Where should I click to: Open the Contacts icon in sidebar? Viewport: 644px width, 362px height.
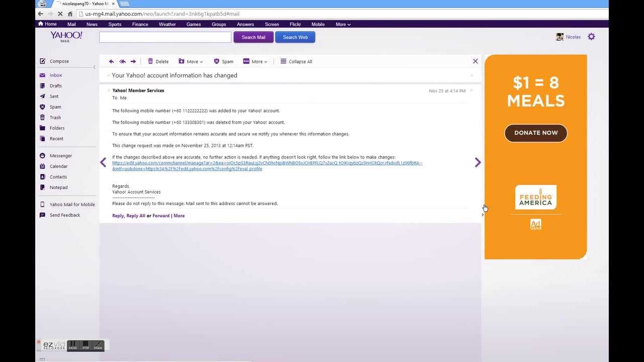[43, 177]
